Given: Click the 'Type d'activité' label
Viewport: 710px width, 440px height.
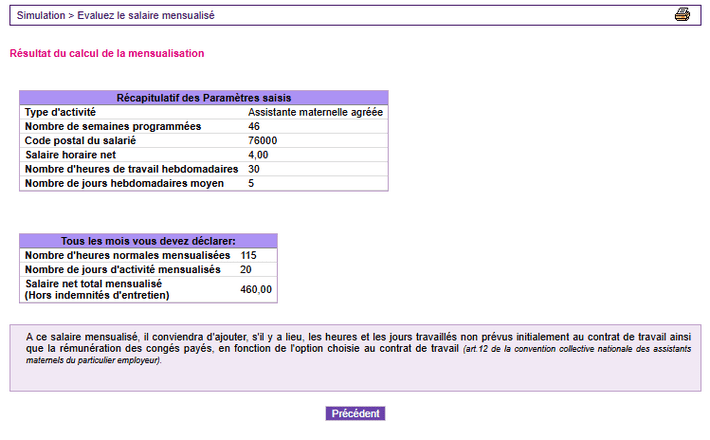Looking at the screenshot, I should click(x=60, y=112).
